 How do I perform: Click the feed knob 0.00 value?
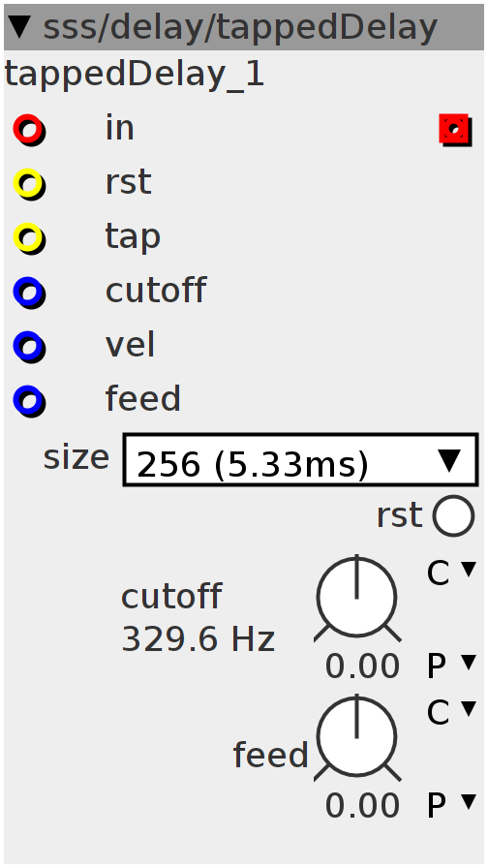[x=362, y=805]
